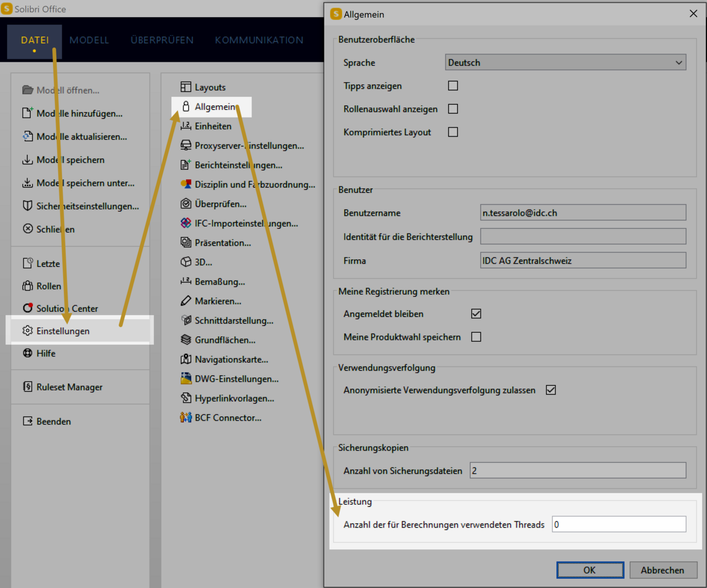Disable Anonymisierte Verwendungsverfolgung zulassen
The image size is (707, 588).
click(551, 390)
